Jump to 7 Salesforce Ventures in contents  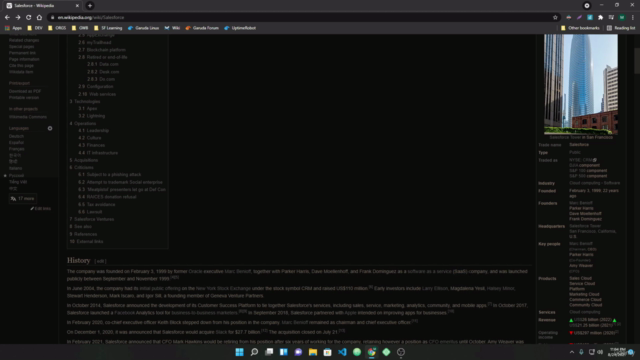pyautogui.click(x=92, y=219)
